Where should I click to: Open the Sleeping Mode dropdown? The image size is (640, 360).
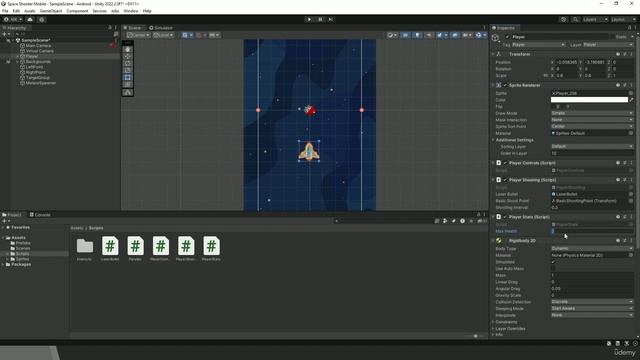pyautogui.click(x=592, y=309)
